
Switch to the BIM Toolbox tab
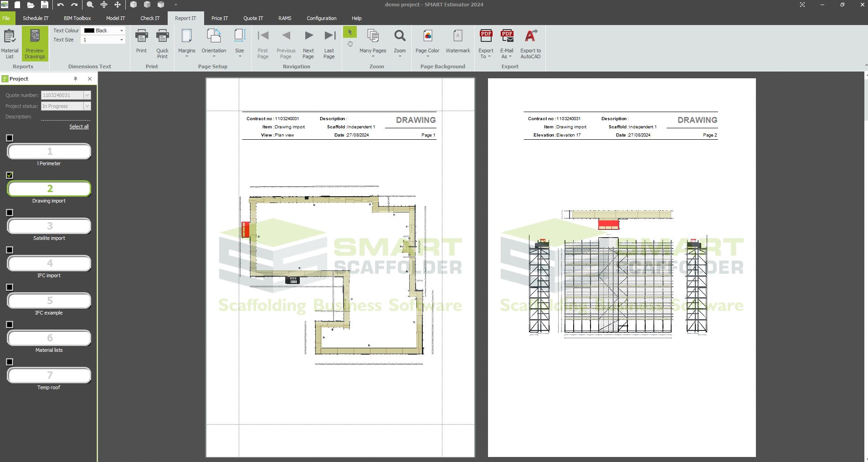pos(77,18)
